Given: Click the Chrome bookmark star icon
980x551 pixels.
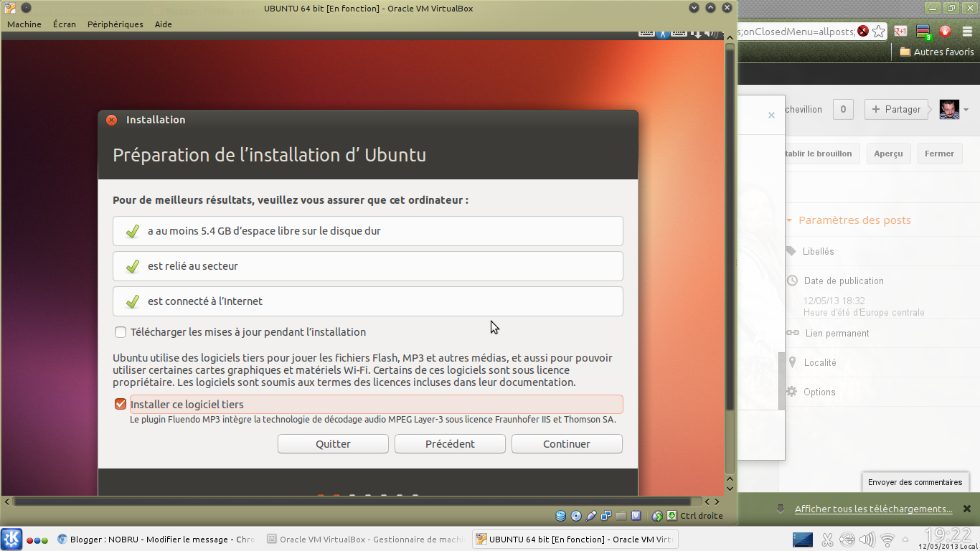Looking at the screenshot, I should (x=878, y=32).
